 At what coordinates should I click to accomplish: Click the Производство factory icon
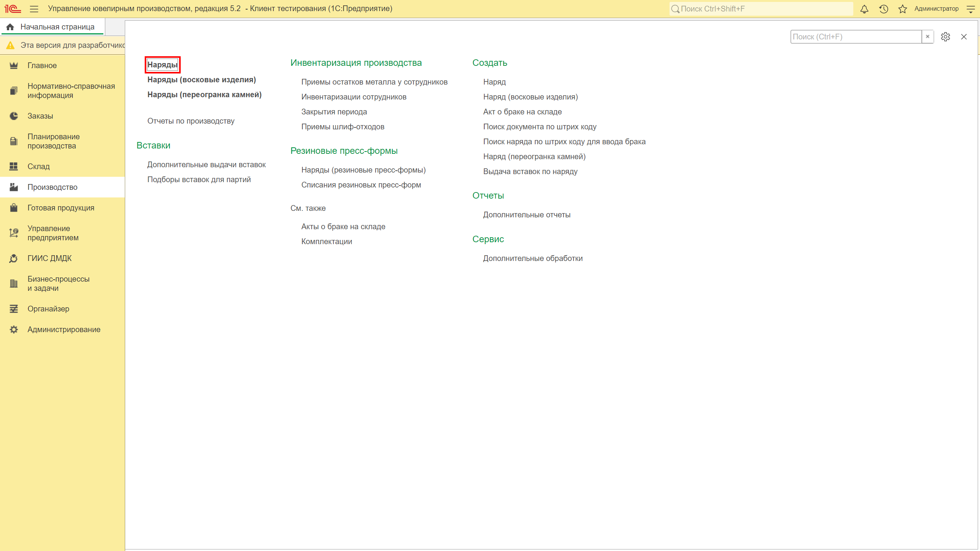click(x=14, y=187)
